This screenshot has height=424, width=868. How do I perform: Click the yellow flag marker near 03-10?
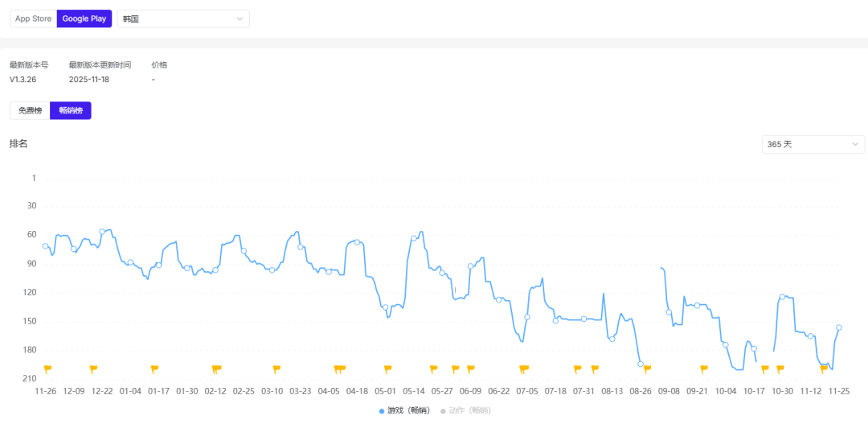(x=276, y=368)
